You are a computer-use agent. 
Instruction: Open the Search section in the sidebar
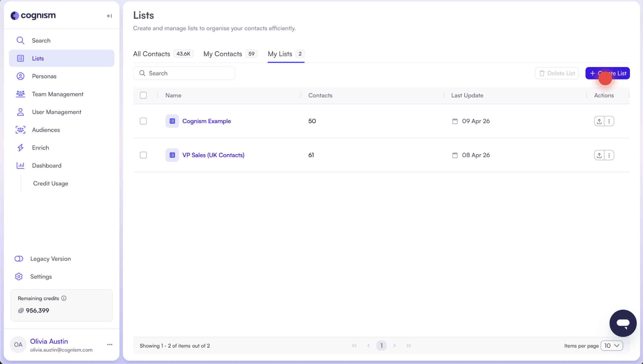coord(41,40)
